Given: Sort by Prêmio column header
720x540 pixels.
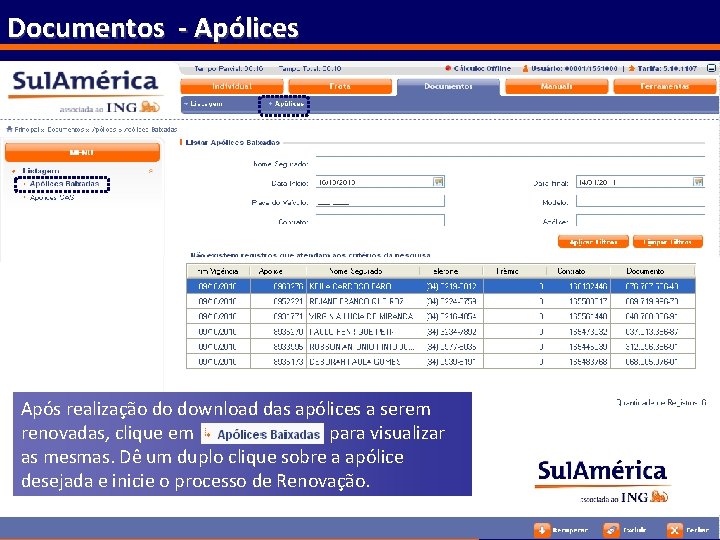Looking at the screenshot, I should 514,271.
